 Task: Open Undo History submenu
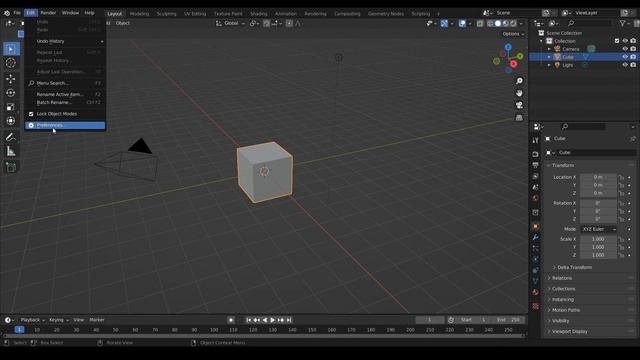65,41
